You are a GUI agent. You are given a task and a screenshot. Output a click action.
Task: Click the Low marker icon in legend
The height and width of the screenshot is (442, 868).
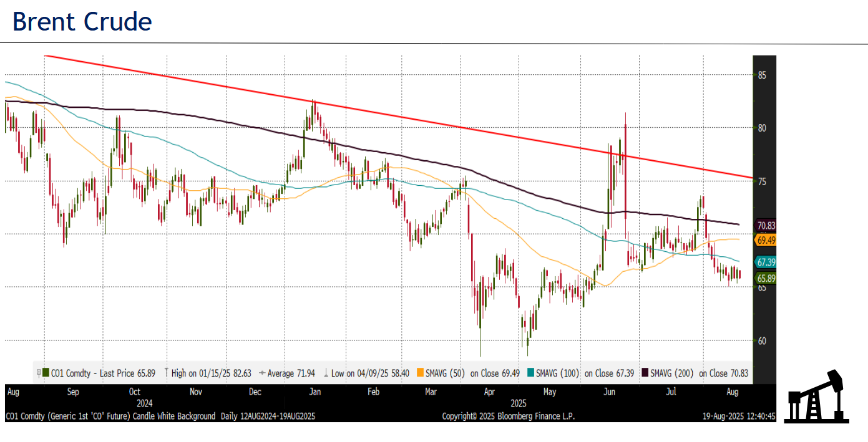[327, 373]
